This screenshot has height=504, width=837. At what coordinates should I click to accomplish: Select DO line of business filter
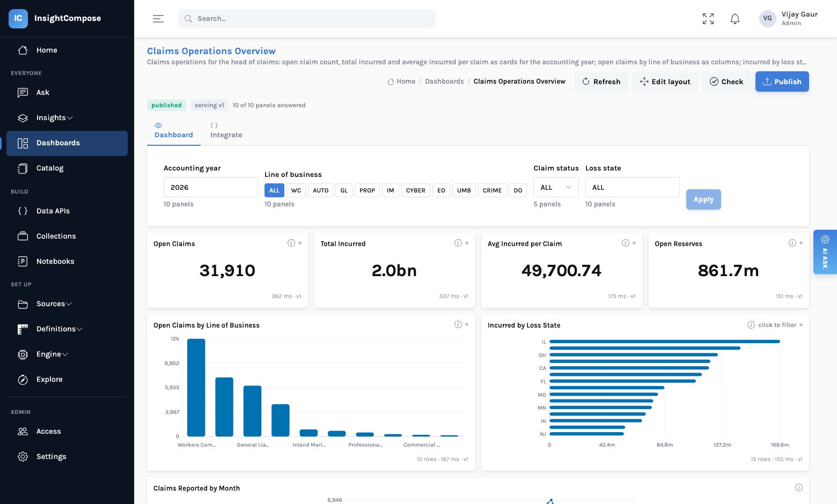[518, 190]
